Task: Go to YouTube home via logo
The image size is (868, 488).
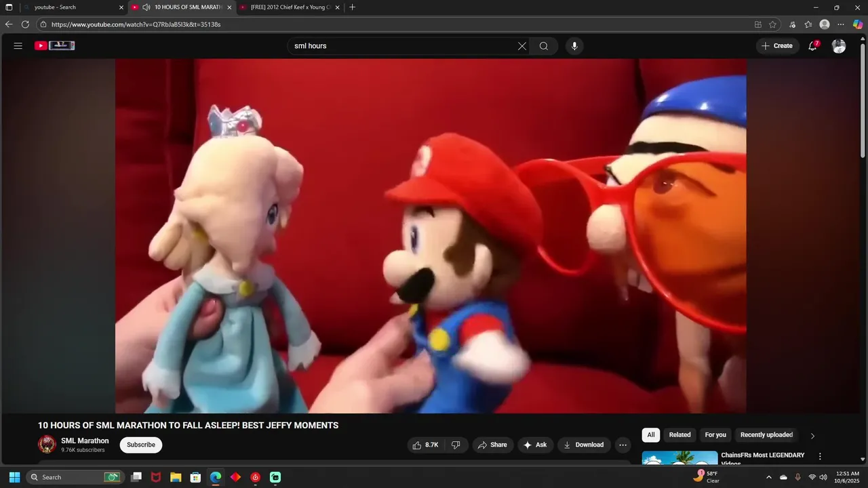Action: coord(55,46)
